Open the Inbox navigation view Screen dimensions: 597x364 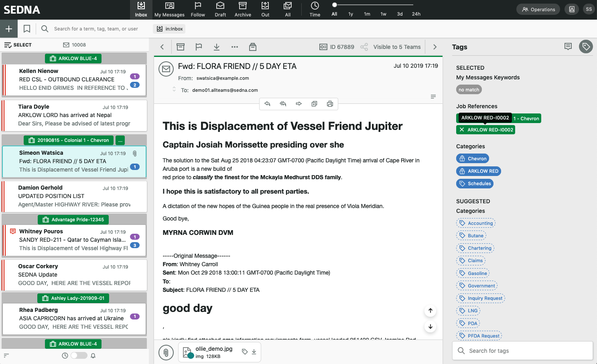(x=141, y=10)
